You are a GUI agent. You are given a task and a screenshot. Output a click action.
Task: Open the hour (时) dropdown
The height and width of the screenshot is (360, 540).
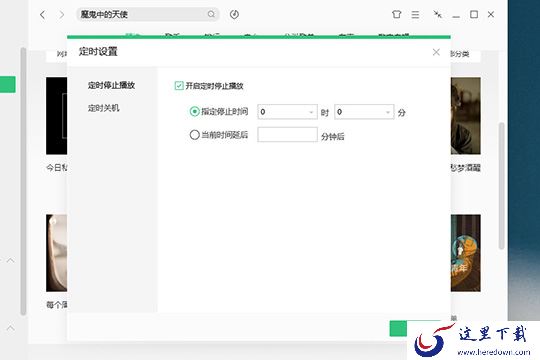287,112
